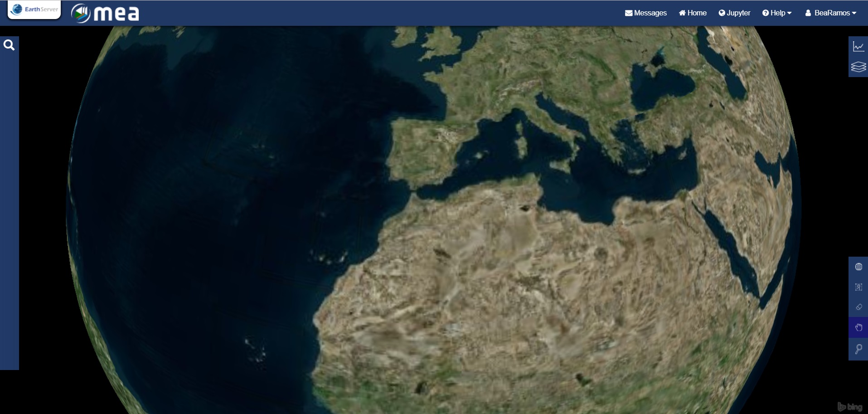Select the magnifier zoom tool at toolbar bottom
This screenshot has width=868, height=414.
point(858,349)
